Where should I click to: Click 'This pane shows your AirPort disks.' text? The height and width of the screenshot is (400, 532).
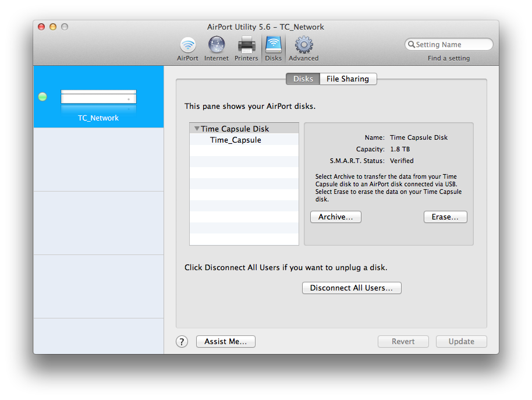coord(250,106)
